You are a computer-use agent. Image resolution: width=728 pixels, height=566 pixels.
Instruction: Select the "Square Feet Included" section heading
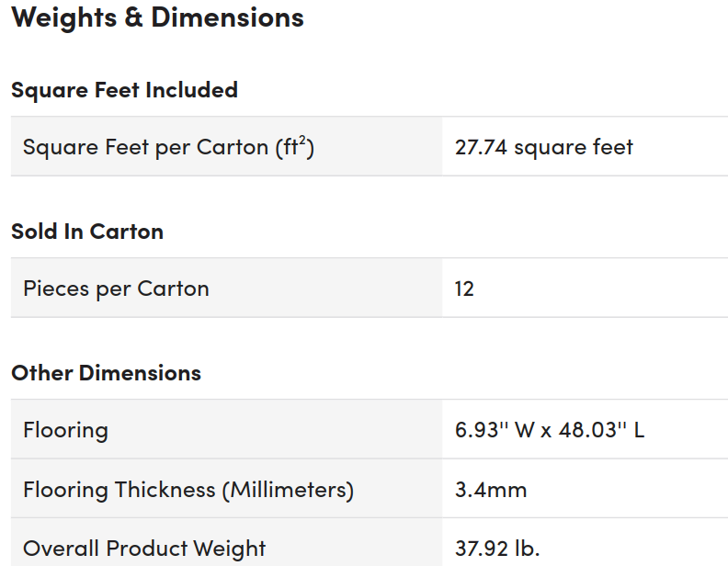(124, 89)
